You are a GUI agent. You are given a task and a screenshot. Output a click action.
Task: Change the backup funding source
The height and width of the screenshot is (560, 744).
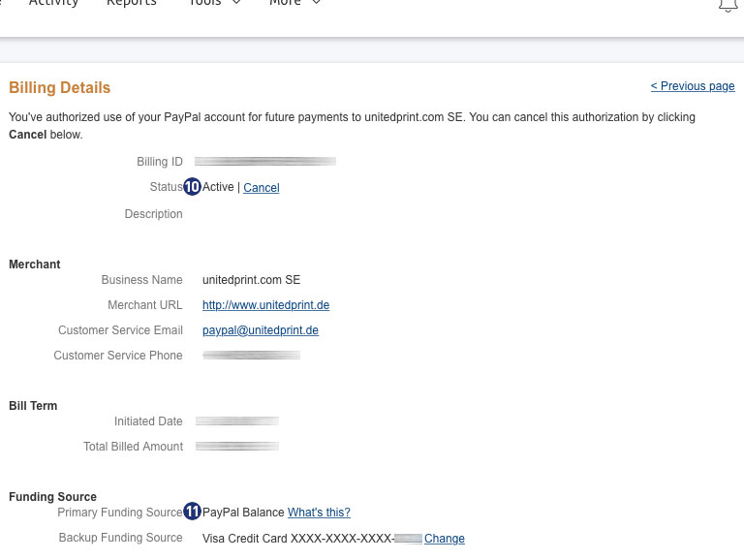coord(444,539)
